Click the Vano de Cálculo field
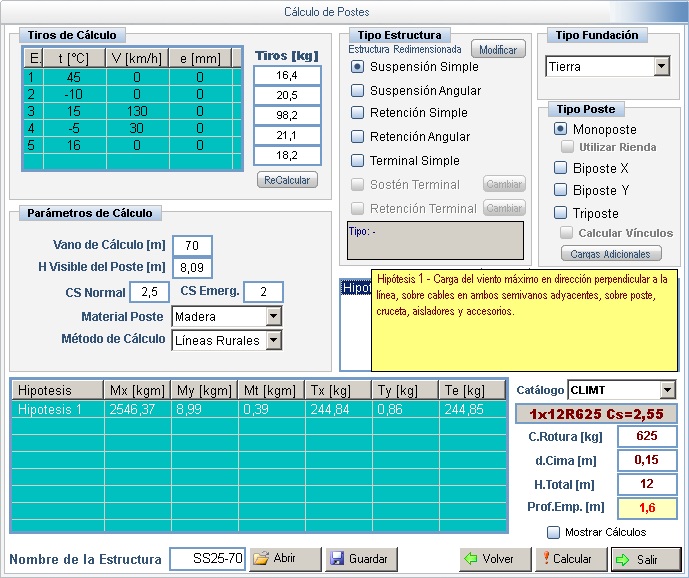The height and width of the screenshot is (578, 689). tap(192, 245)
